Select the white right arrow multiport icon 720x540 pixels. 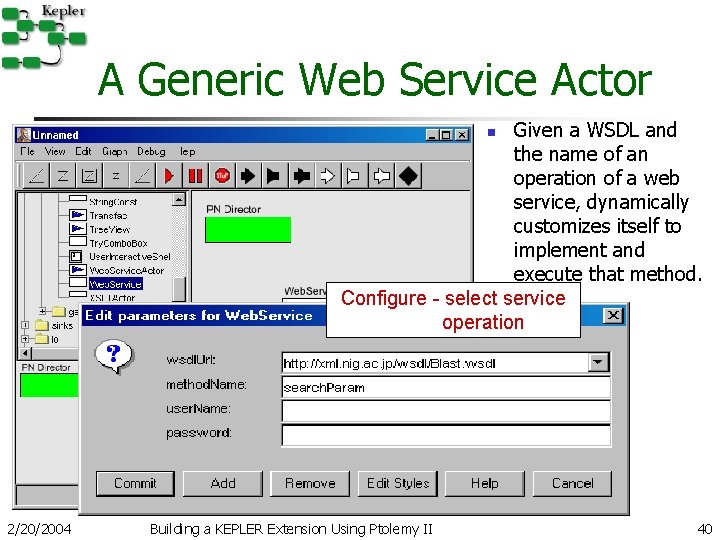327,176
